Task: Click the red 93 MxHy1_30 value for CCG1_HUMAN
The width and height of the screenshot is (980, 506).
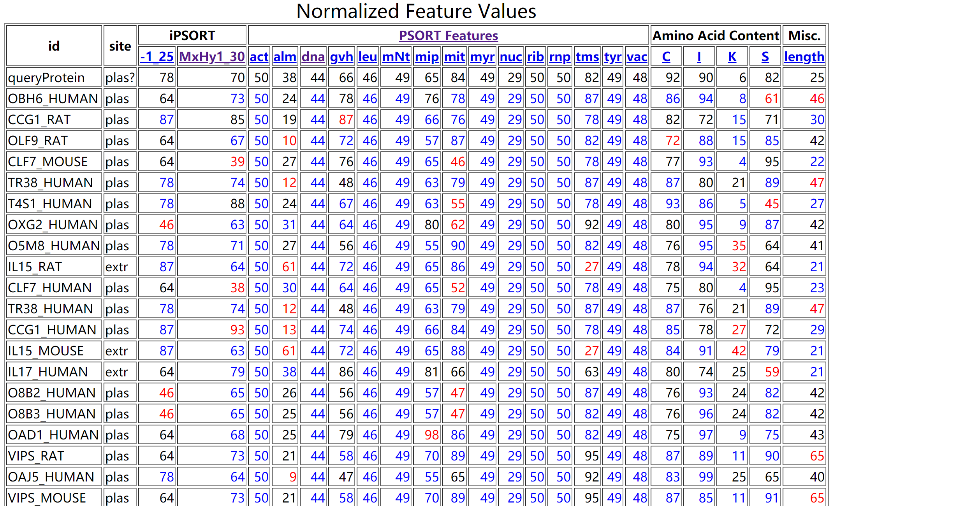Action: click(237, 329)
